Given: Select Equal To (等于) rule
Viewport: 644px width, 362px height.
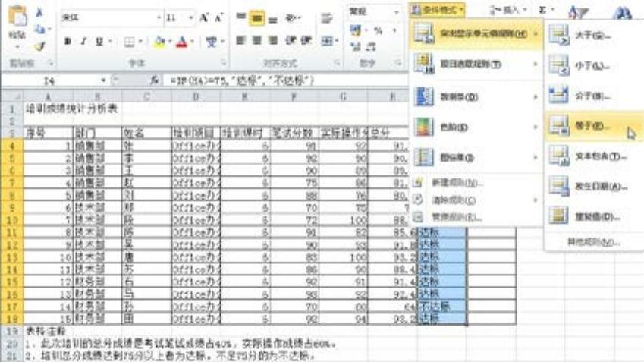Looking at the screenshot, I should coord(593,126).
